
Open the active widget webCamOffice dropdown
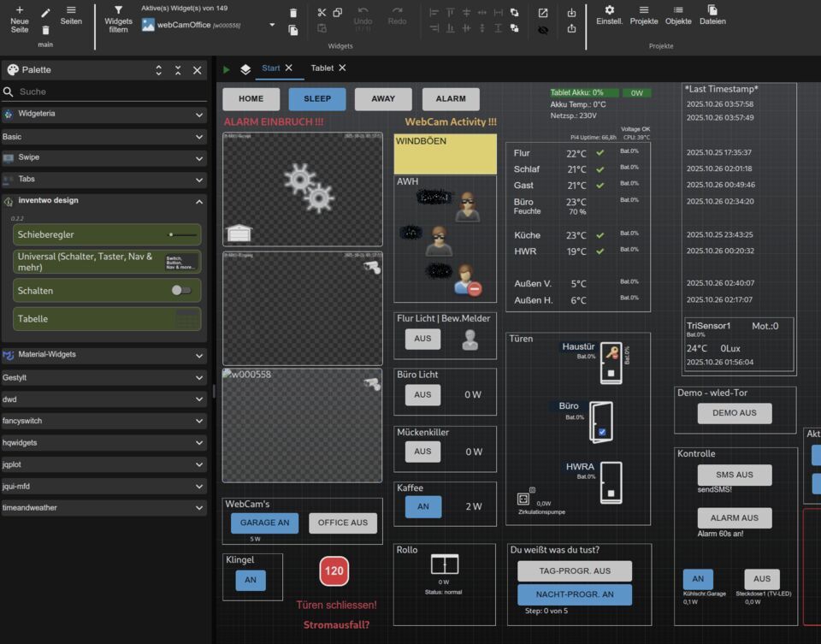(x=272, y=25)
